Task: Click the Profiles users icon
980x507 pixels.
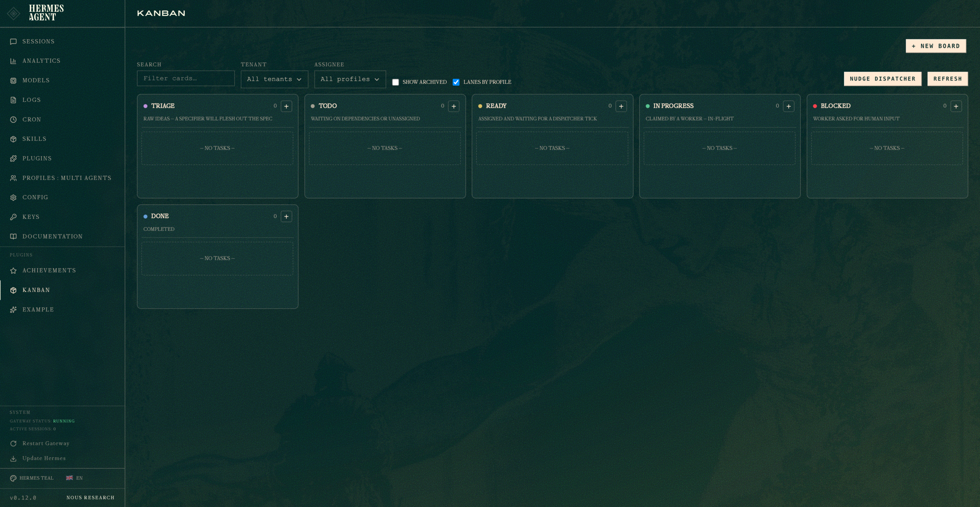Action: tap(13, 178)
